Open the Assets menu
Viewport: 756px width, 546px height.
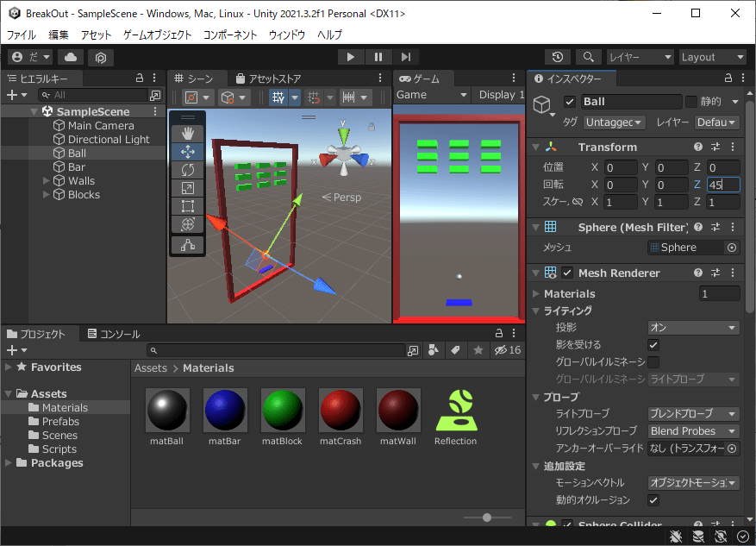tap(96, 35)
